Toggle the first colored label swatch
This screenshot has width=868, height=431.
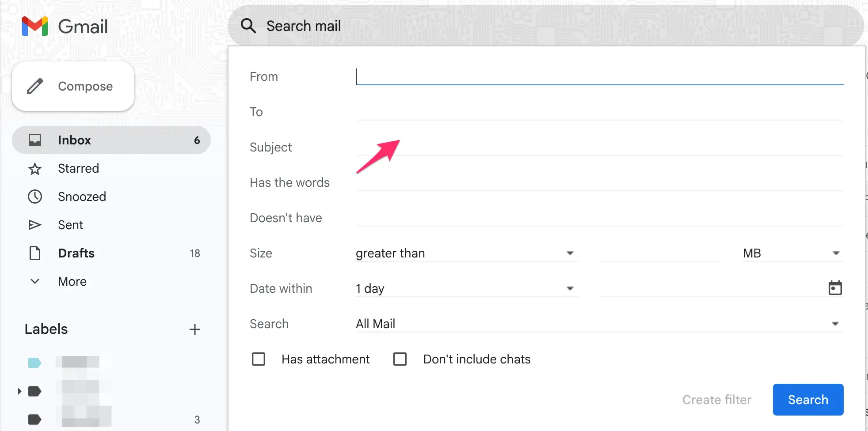point(35,362)
